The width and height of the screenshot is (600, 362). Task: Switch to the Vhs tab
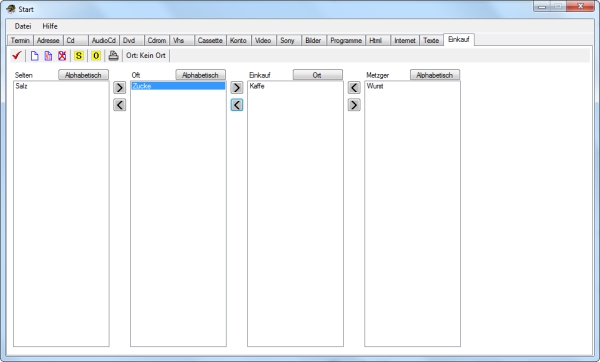182,40
